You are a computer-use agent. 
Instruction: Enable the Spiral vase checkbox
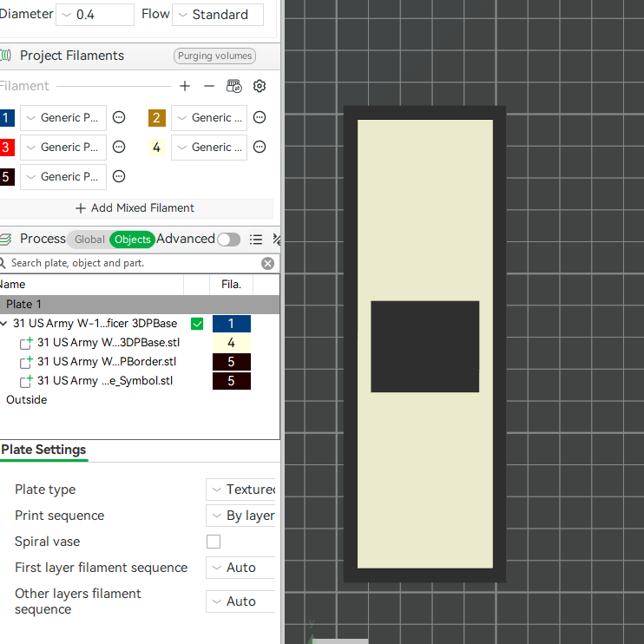[x=214, y=542]
